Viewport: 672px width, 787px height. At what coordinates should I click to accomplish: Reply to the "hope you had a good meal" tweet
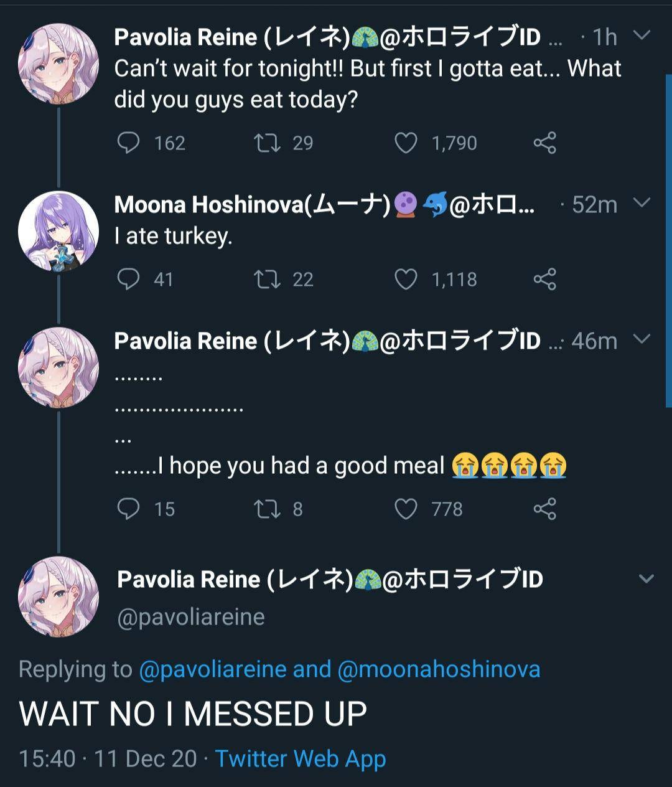129,509
